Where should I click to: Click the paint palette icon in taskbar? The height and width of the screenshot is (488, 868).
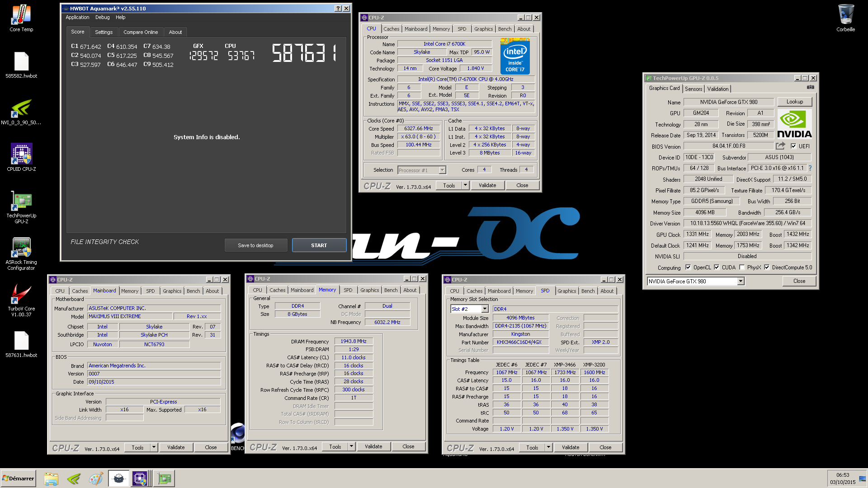[x=96, y=479]
